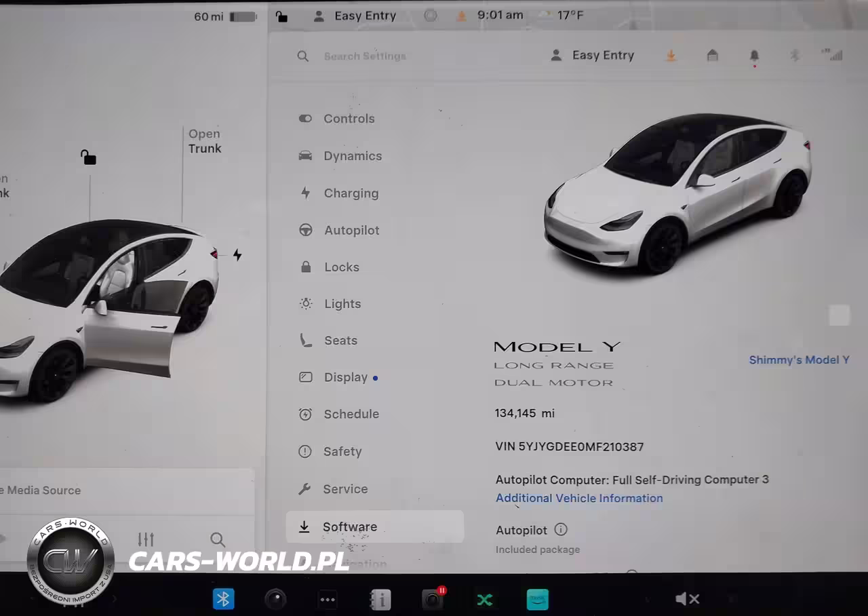Expand Easy Entry profile beside Search Settings
Screen dimensions: 868x616
pos(593,56)
